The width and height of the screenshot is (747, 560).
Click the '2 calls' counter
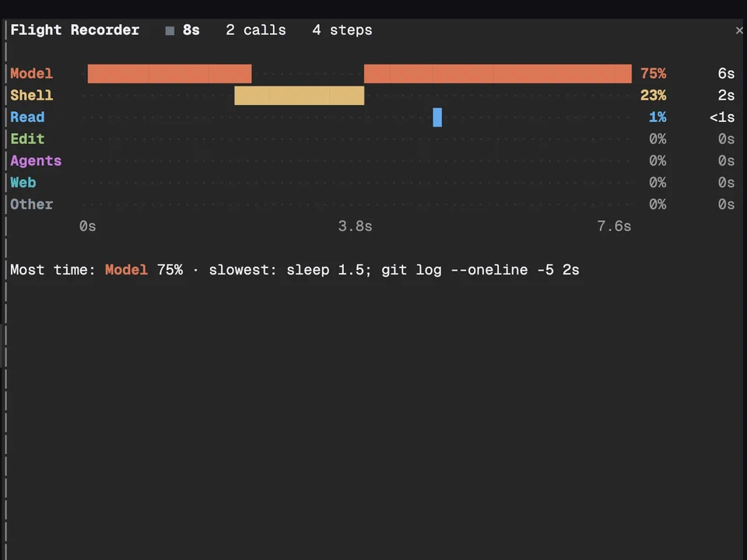click(256, 30)
